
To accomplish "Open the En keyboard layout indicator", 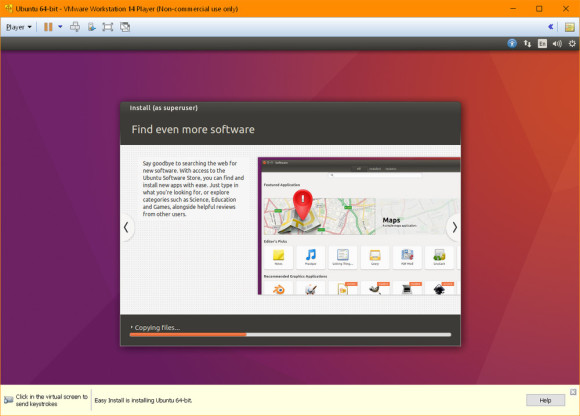I will coord(542,44).
